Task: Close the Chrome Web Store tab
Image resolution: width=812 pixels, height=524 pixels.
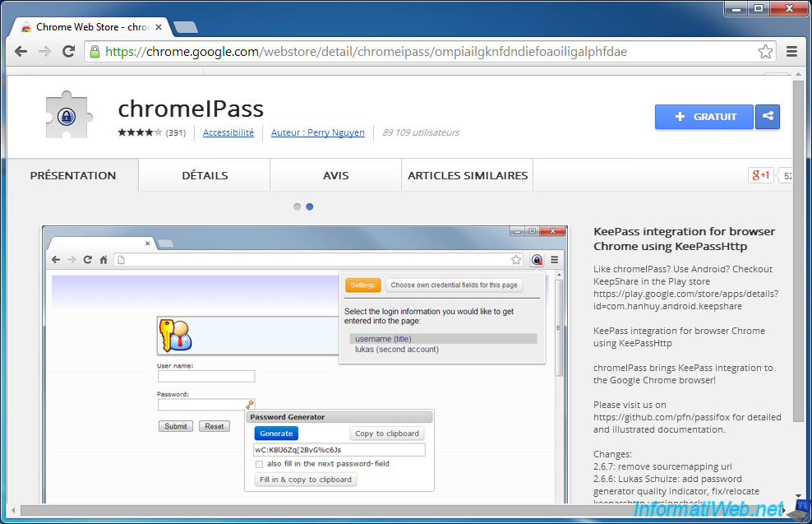Action: coord(159,27)
